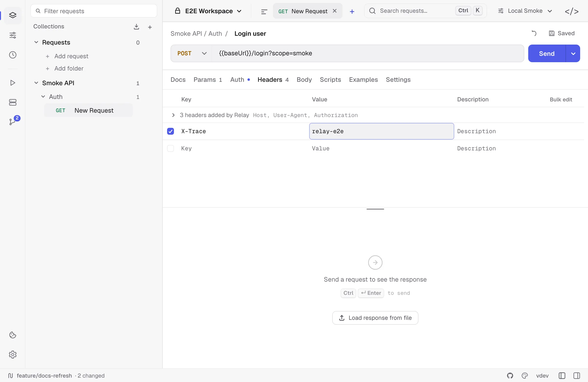Open the History clock icon
The height and width of the screenshot is (382, 588).
12,55
